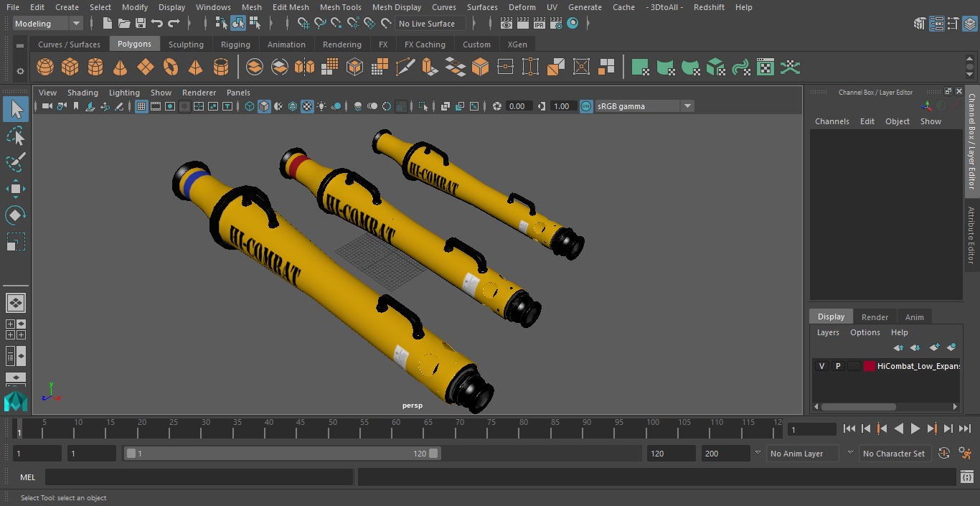Open the shelf menu hamburger icon
Image resolution: width=980 pixels, height=506 pixels.
[20, 44]
